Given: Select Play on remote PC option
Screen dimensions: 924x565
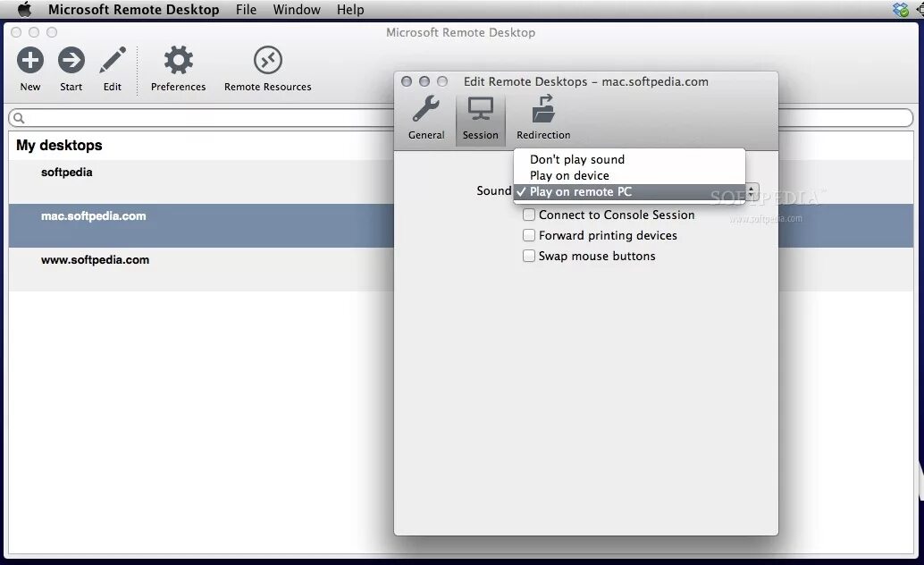Looking at the screenshot, I should coord(629,191).
